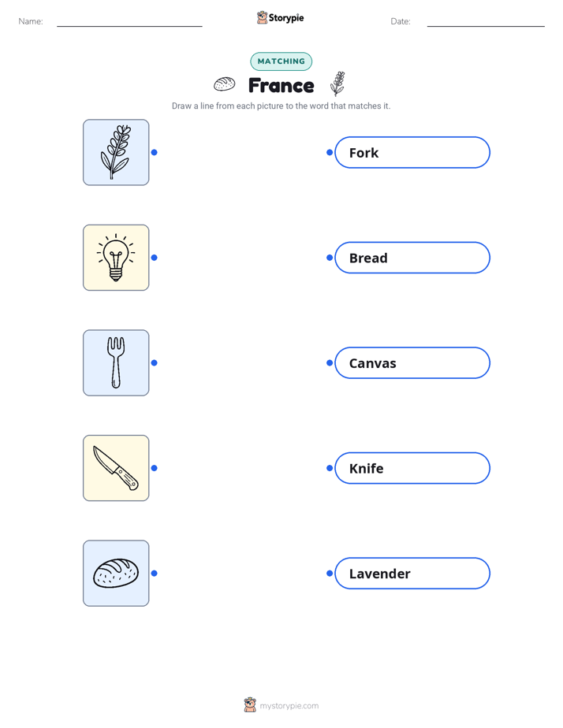Select the Fork word box
563x728 pixels.
[412, 152]
